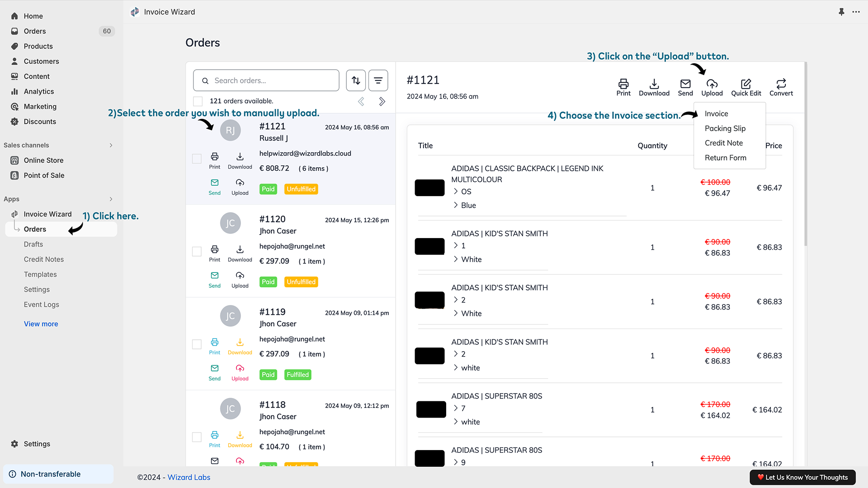Click the Download icon in #1121 detail toolbar
This screenshot has width=868, height=488.
pyautogui.click(x=654, y=87)
